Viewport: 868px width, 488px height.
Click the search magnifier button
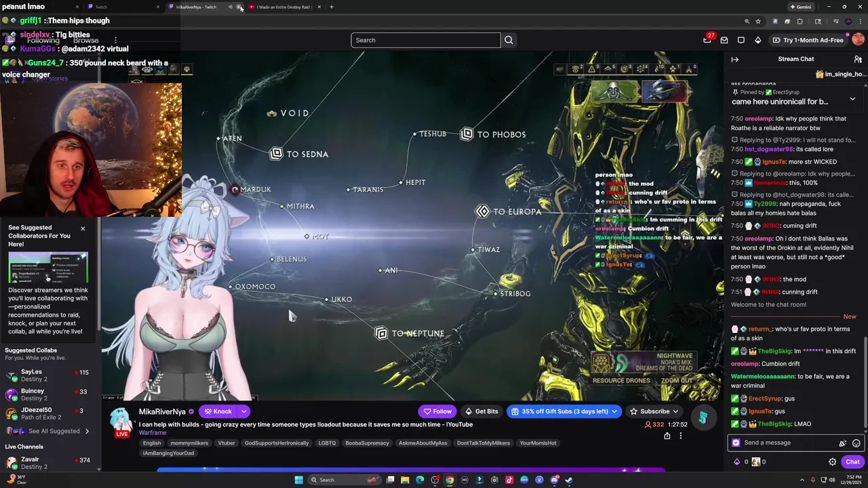tap(509, 40)
